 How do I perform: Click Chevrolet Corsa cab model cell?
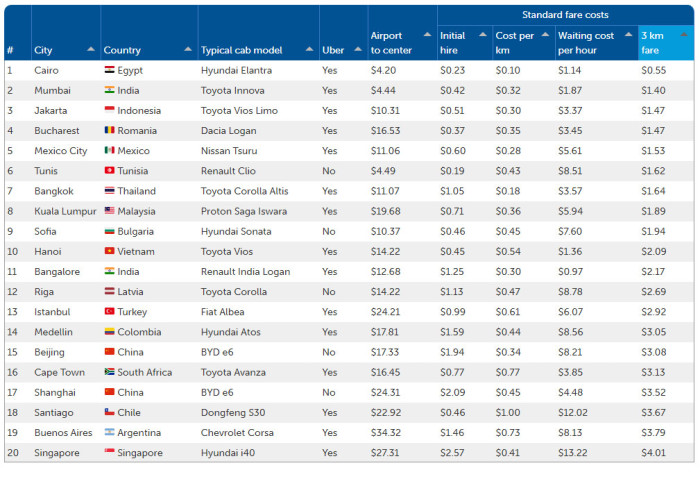pos(237,432)
